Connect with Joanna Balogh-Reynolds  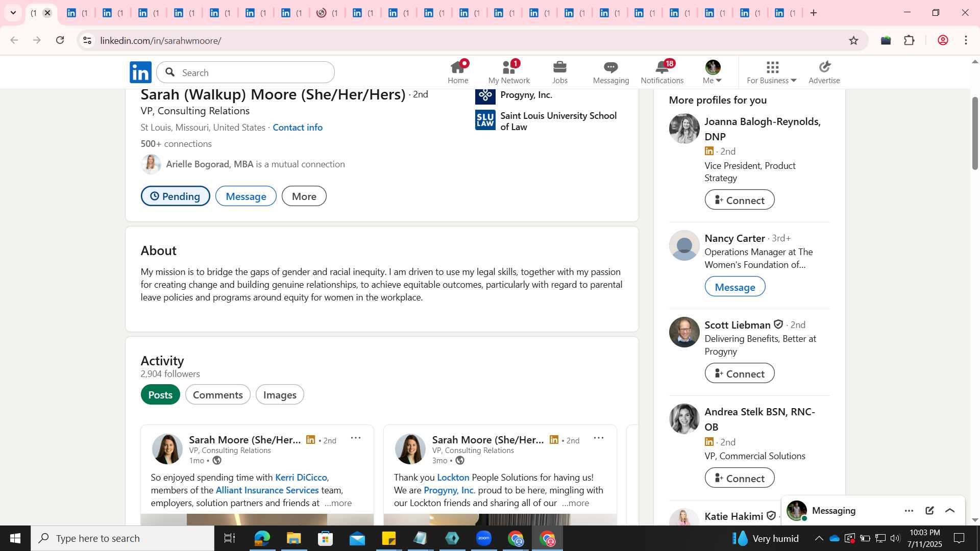point(740,200)
